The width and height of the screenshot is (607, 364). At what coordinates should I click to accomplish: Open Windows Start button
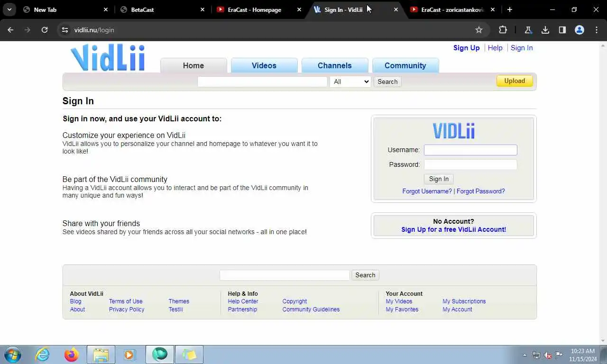13,355
